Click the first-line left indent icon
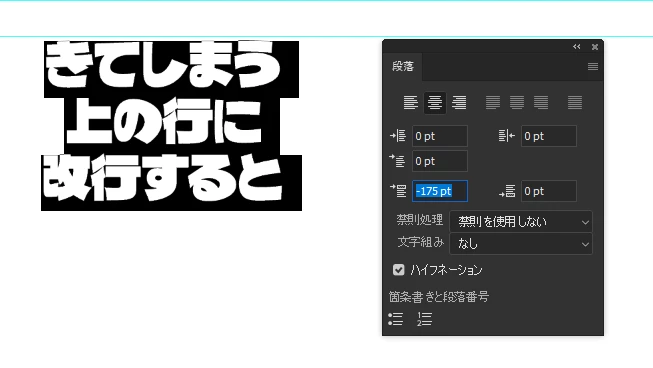 point(397,161)
